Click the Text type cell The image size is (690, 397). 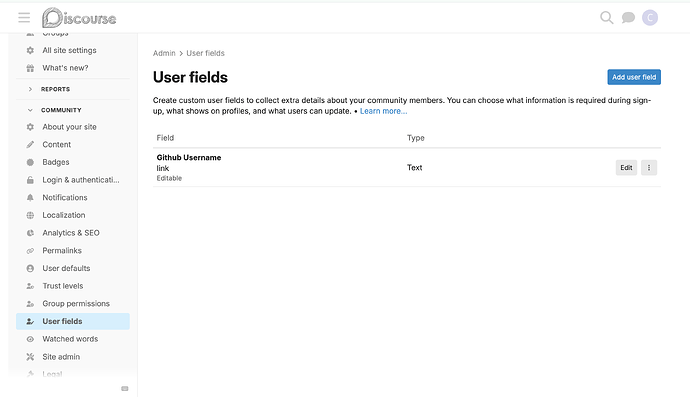(x=415, y=167)
